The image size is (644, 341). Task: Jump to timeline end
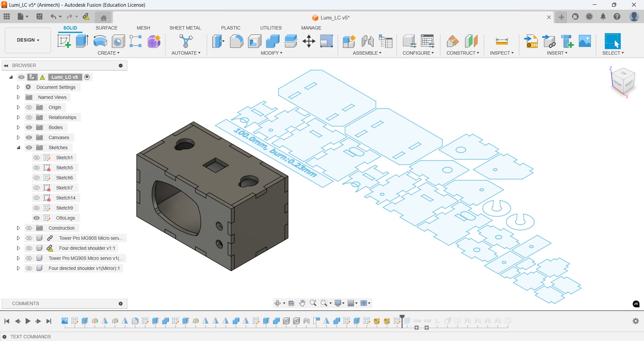tap(49, 321)
